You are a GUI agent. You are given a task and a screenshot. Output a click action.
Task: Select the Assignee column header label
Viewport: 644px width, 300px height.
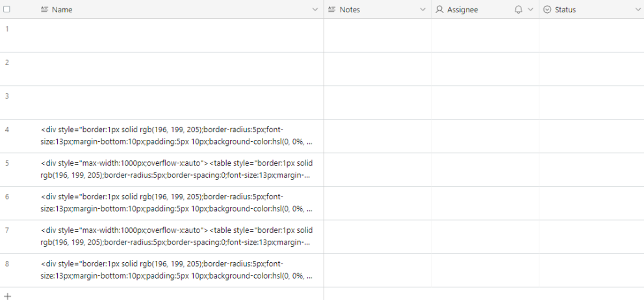point(463,10)
